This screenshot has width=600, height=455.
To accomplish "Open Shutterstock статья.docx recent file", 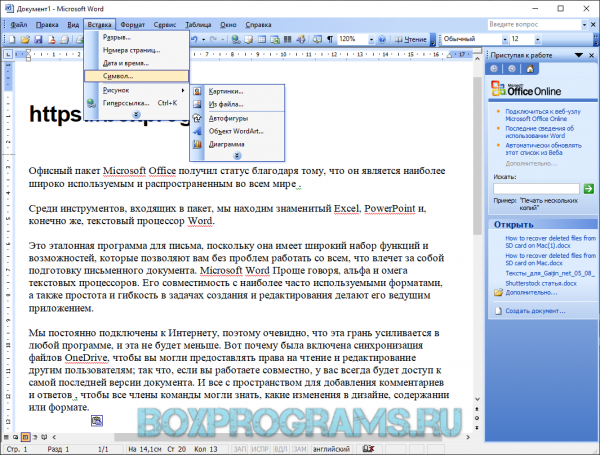I will [541, 284].
